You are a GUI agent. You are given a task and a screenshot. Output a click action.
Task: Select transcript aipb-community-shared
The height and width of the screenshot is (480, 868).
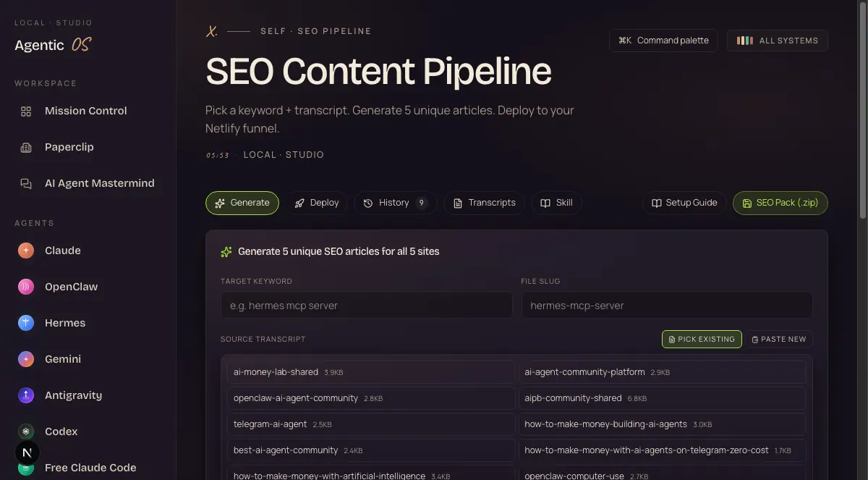point(663,398)
